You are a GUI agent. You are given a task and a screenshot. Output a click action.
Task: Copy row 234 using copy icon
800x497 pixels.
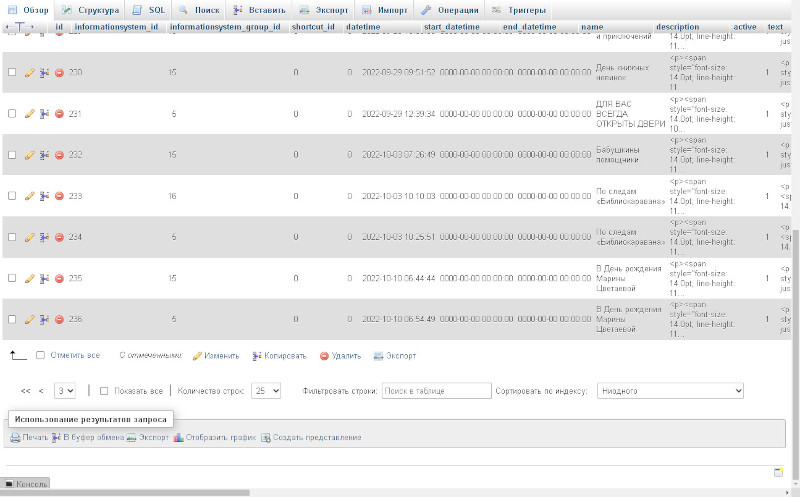[44, 237]
